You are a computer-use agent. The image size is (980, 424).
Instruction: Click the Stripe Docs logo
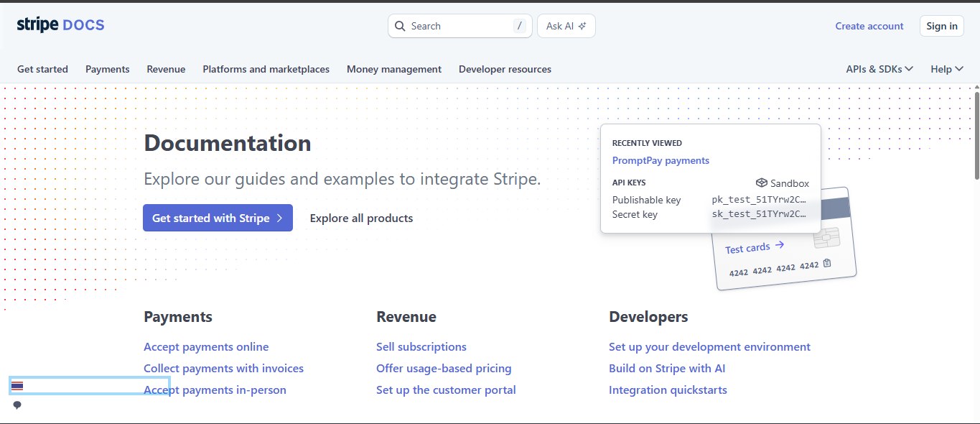[x=61, y=25]
